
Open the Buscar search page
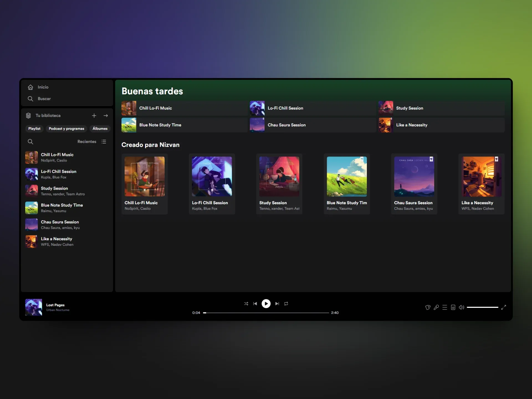pos(39,99)
